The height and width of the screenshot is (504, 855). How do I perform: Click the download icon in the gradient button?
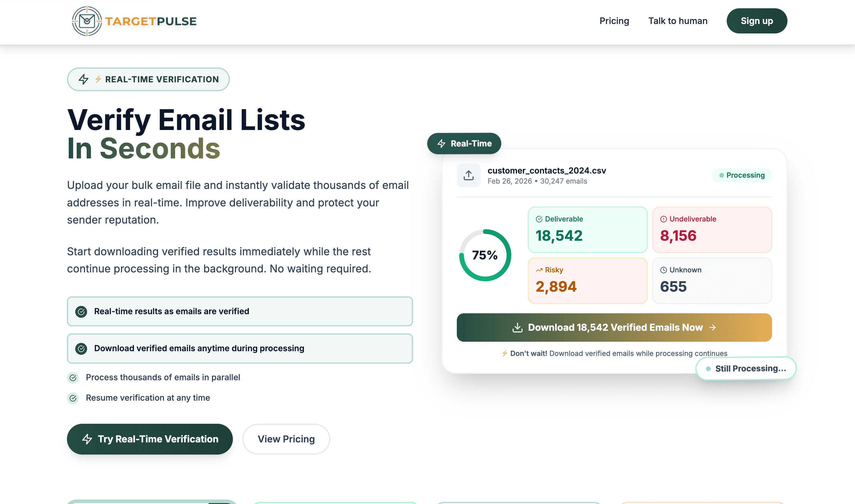click(517, 328)
